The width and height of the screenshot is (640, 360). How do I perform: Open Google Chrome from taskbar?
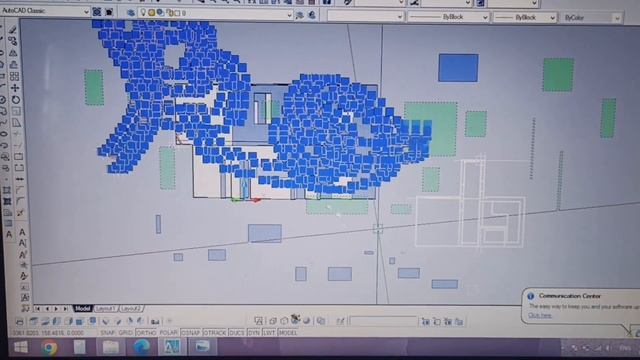(x=49, y=347)
